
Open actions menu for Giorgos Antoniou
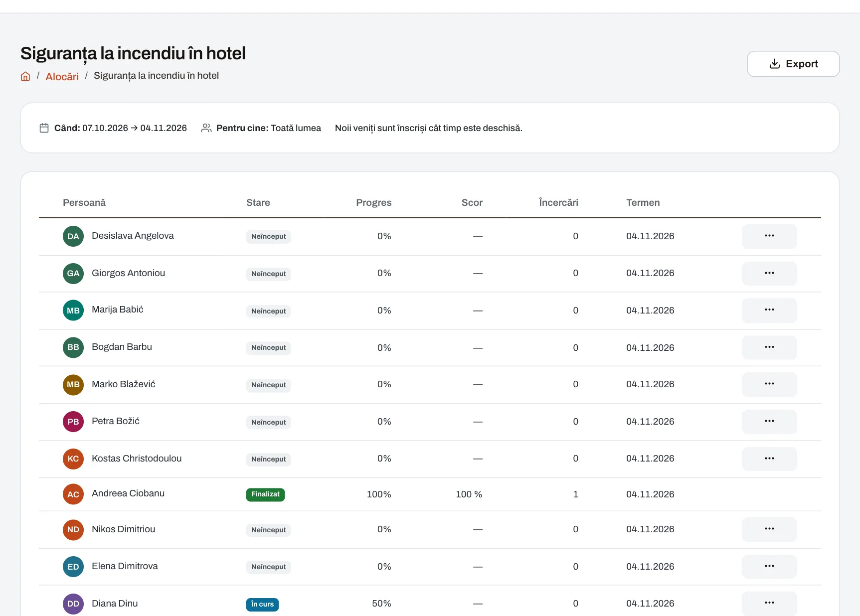coord(769,273)
